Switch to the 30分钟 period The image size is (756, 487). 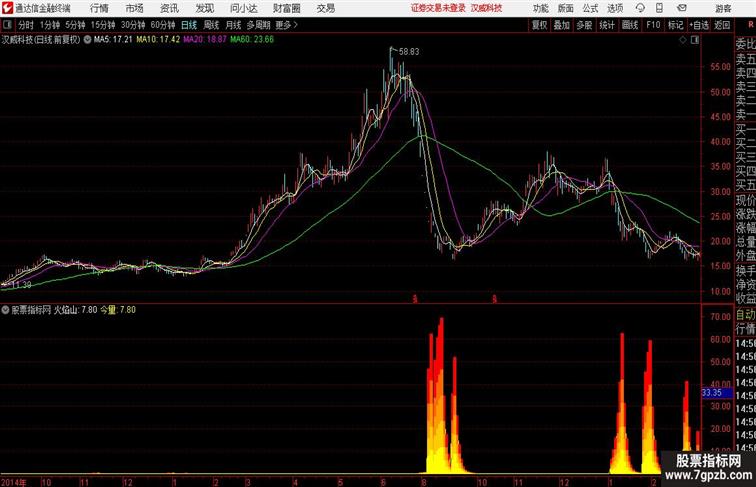coord(133,25)
